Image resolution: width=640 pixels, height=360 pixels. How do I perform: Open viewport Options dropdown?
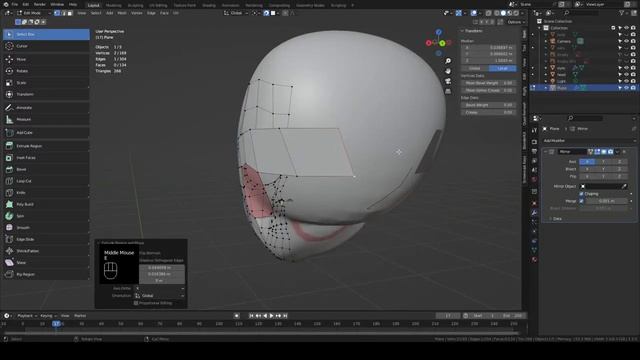pyautogui.click(x=516, y=22)
